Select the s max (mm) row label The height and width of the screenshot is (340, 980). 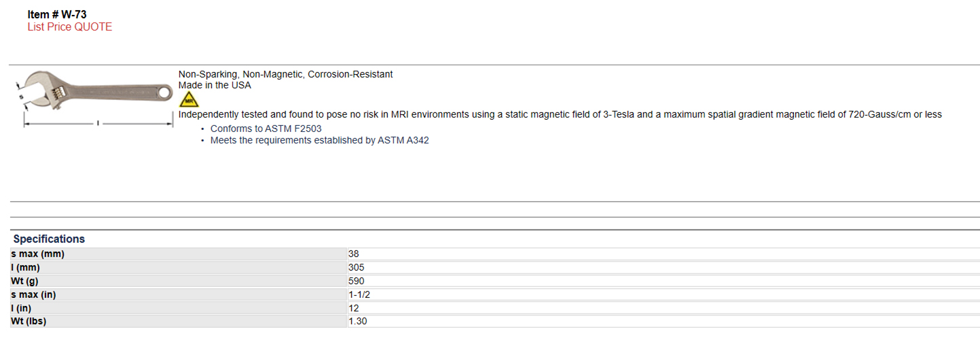point(179,254)
